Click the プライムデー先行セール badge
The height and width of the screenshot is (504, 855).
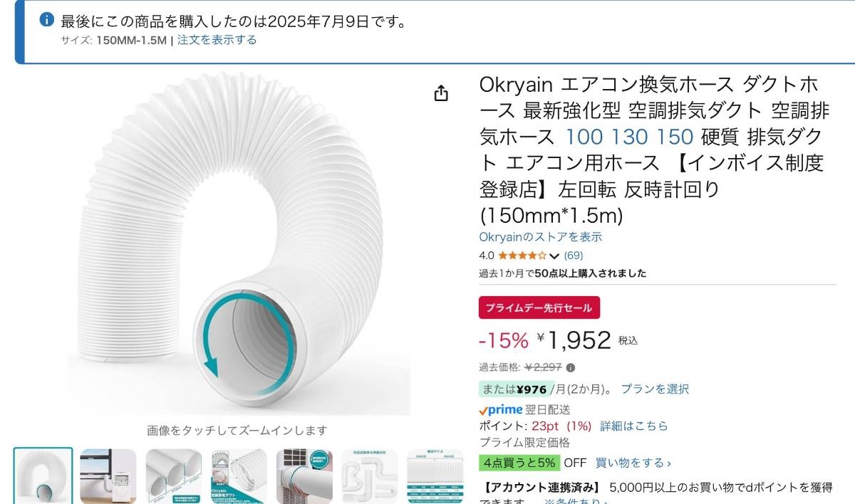click(x=539, y=308)
